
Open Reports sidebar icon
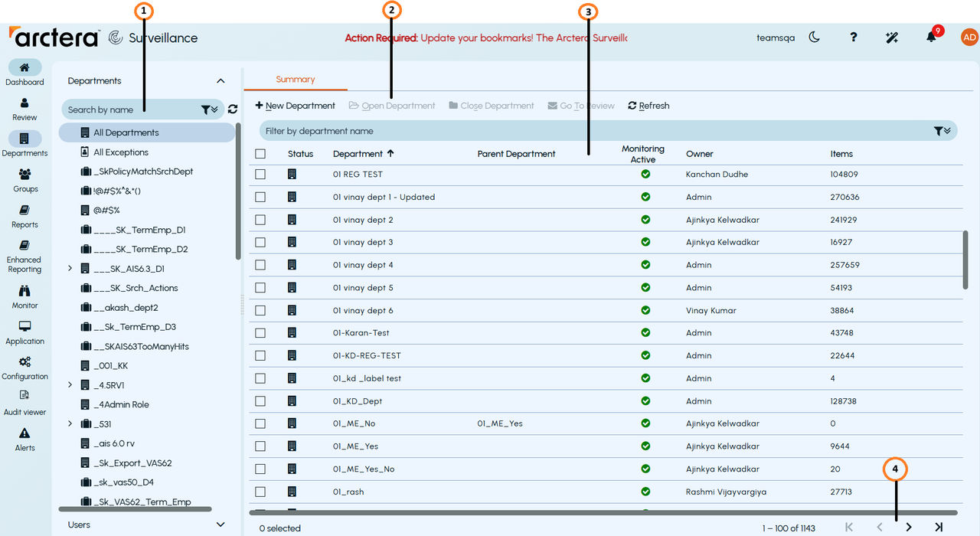point(24,210)
